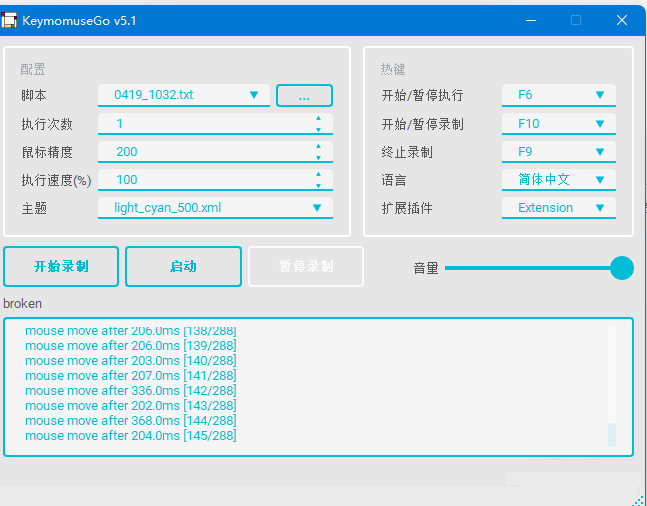Open the Extension plugin dropdown
The height and width of the screenshot is (506, 647).
click(x=558, y=208)
